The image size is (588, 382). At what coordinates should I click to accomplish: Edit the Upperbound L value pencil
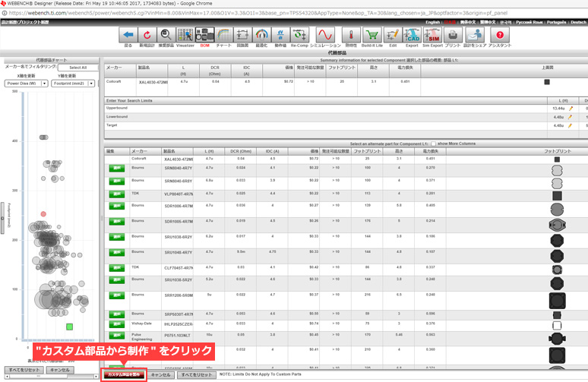571,109
